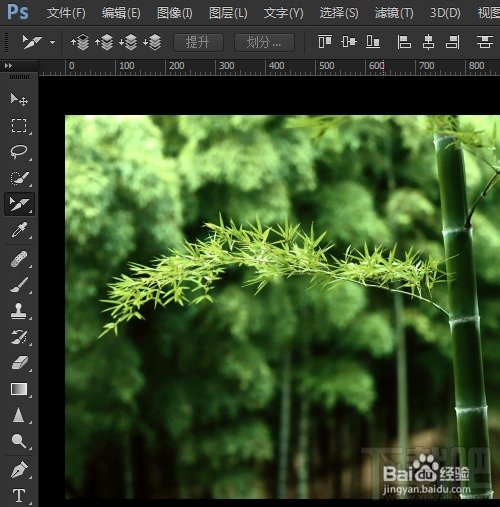Select the Quick Selection tool
The image size is (500, 507).
(19, 178)
